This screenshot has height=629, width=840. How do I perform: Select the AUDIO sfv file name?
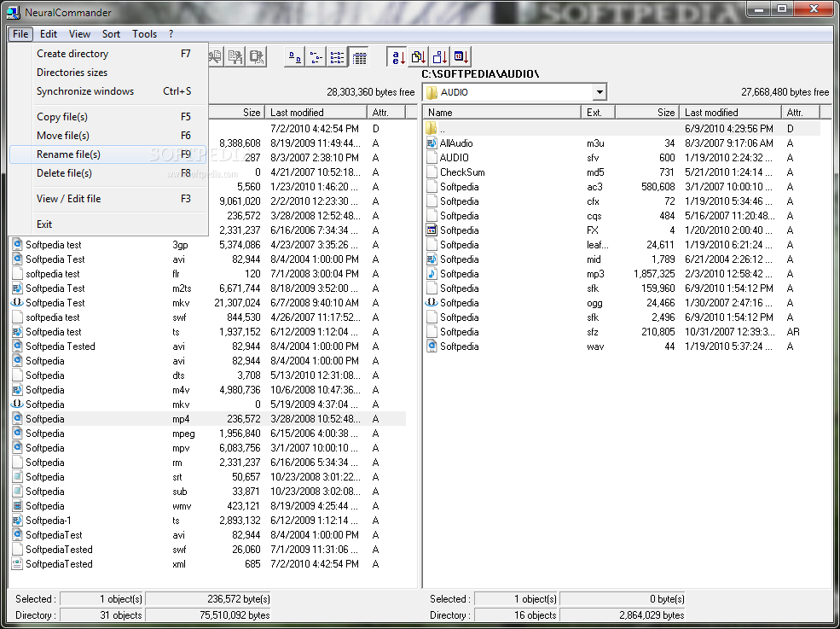[x=455, y=158]
